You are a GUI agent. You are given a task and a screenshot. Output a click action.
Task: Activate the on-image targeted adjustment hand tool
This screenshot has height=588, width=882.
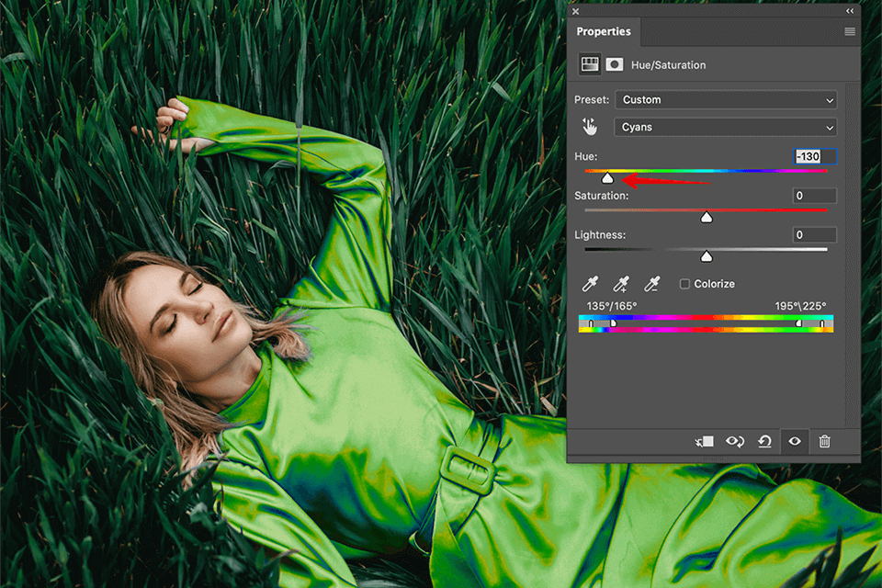590,127
